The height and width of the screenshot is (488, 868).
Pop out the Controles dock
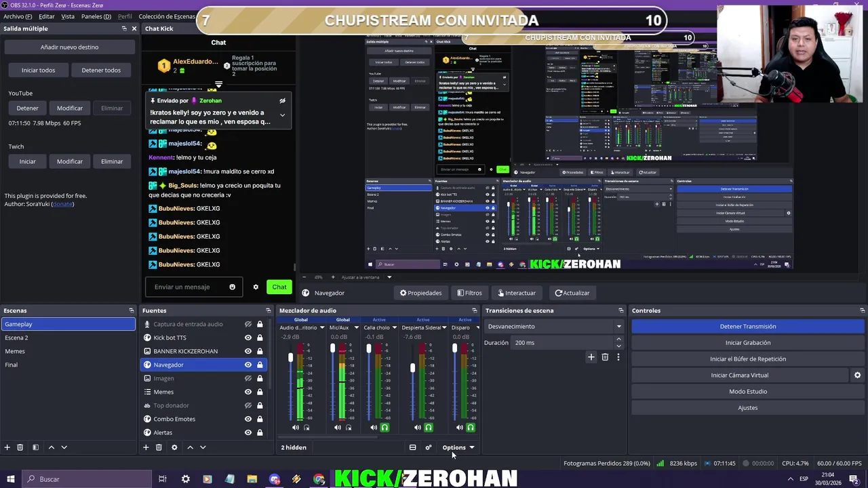coord(862,310)
